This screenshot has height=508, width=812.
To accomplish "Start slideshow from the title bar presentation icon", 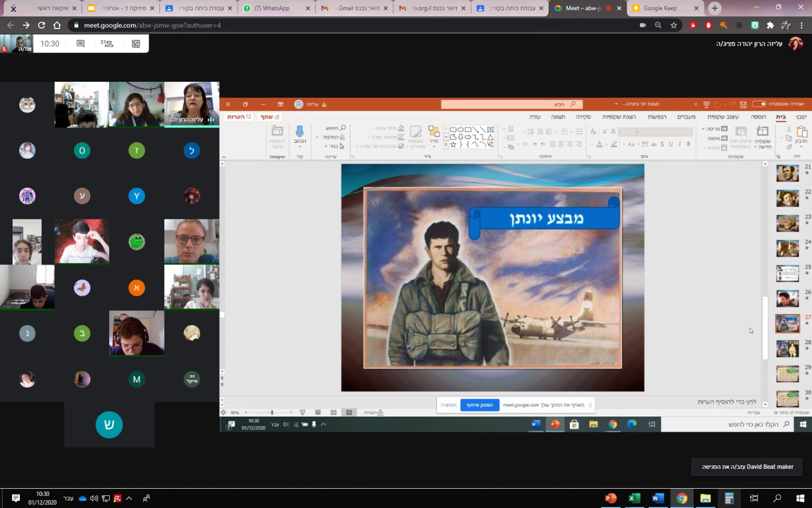I will (706, 104).
